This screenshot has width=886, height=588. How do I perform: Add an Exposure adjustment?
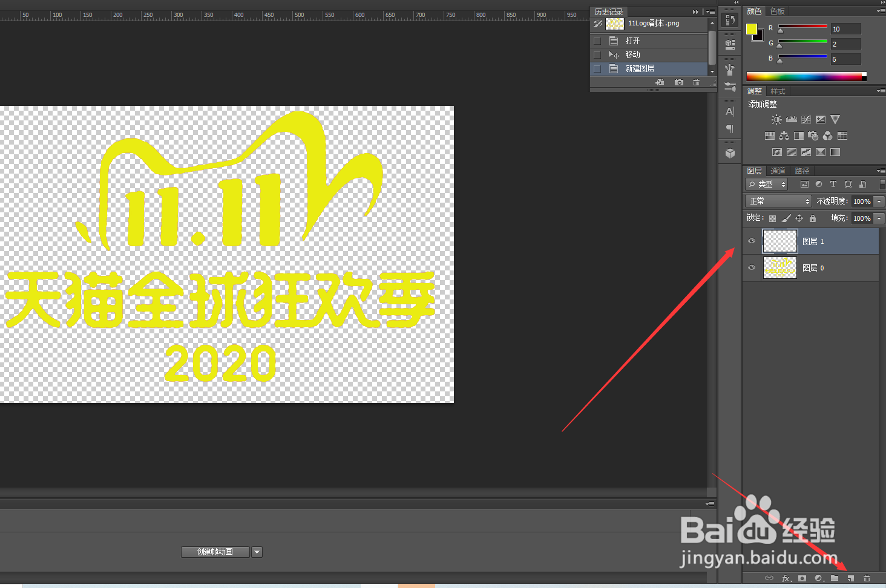coord(820,120)
